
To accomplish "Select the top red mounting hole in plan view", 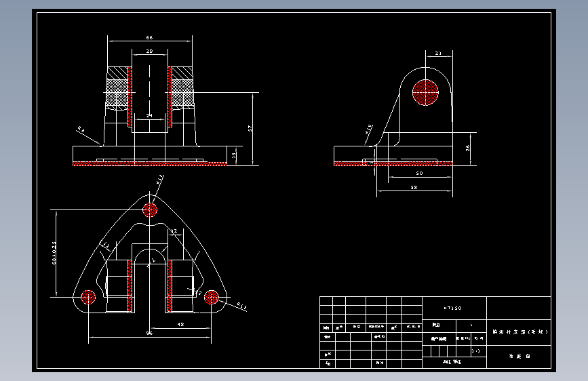I will 150,210.
